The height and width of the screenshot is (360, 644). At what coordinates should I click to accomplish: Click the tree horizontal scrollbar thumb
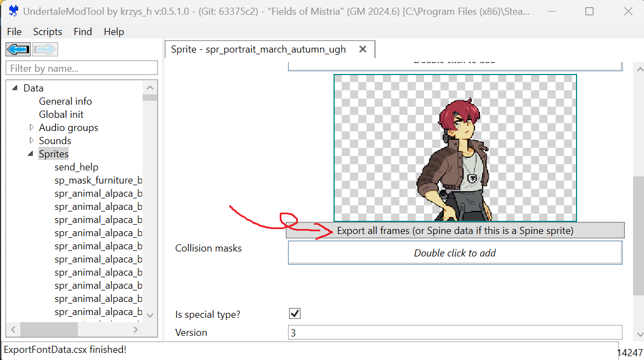pos(49,329)
